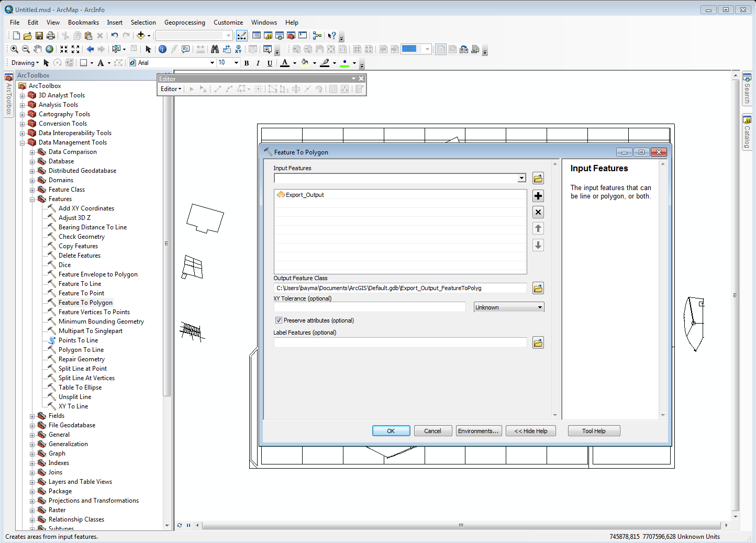Select the Feature To Line tool
The image size is (756, 543).
[80, 284]
